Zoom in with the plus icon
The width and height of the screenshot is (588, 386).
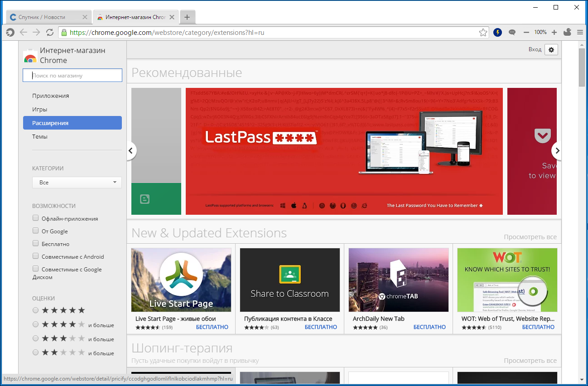[554, 32]
